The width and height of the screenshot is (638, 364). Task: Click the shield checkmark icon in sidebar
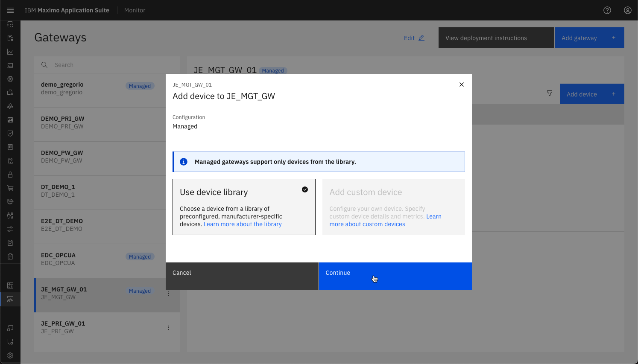click(x=10, y=134)
